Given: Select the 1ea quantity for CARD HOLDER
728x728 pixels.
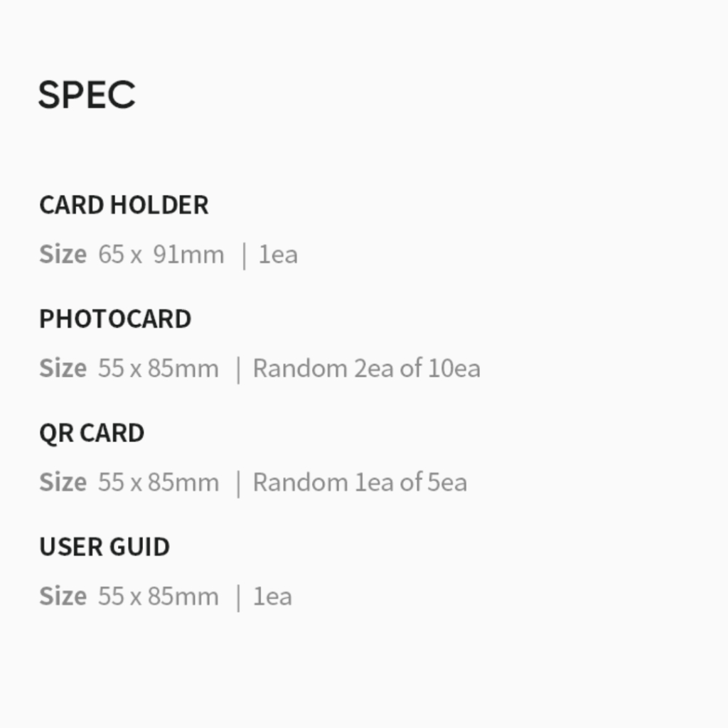Looking at the screenshot, I should point(278,255).
